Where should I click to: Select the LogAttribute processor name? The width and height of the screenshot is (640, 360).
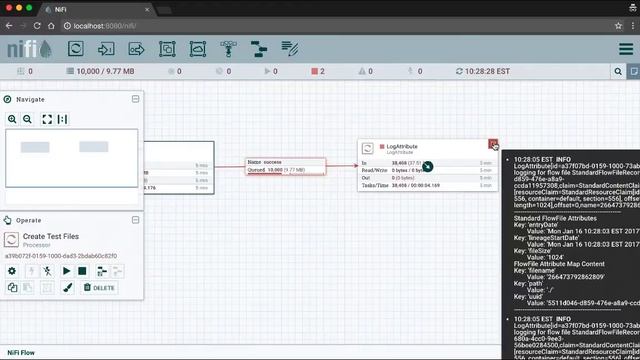(x=402, y=146)
